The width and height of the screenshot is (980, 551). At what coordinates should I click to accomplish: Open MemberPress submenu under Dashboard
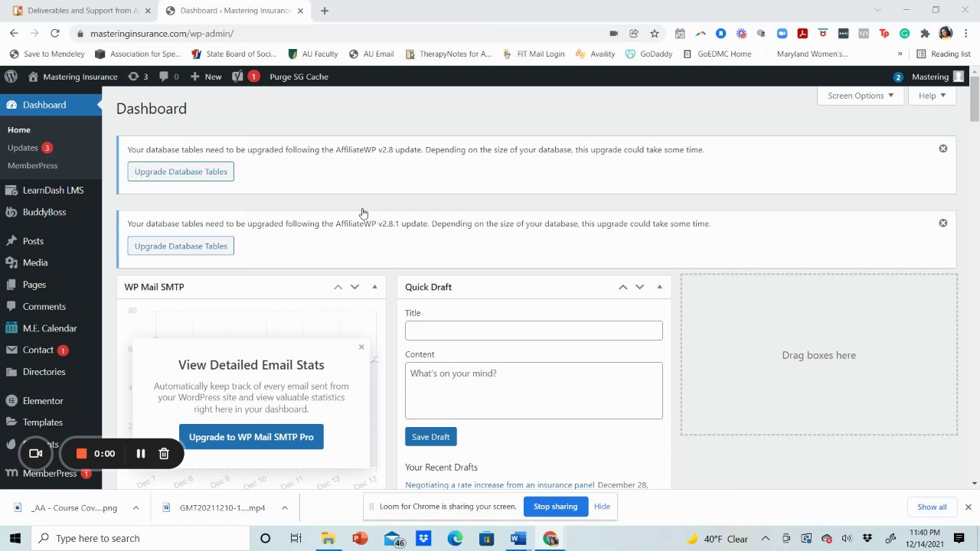click(32, 165)
